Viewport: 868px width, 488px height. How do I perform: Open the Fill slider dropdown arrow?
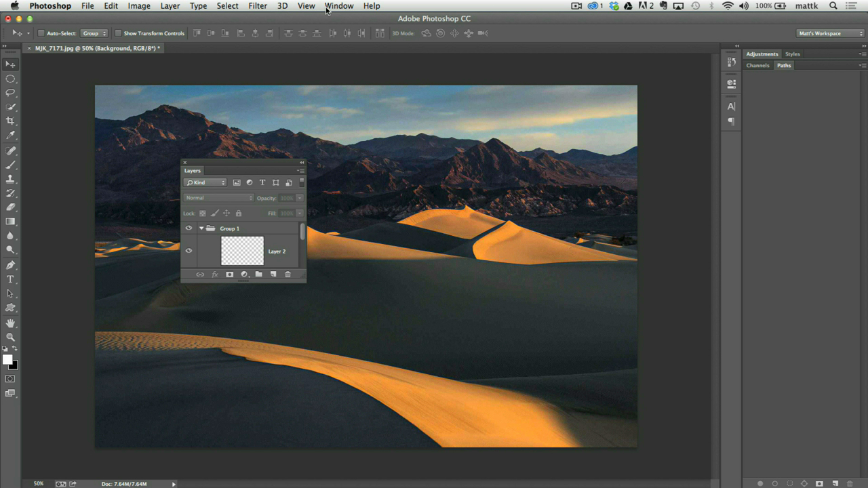pyautogui.click(x=300, y=213)
